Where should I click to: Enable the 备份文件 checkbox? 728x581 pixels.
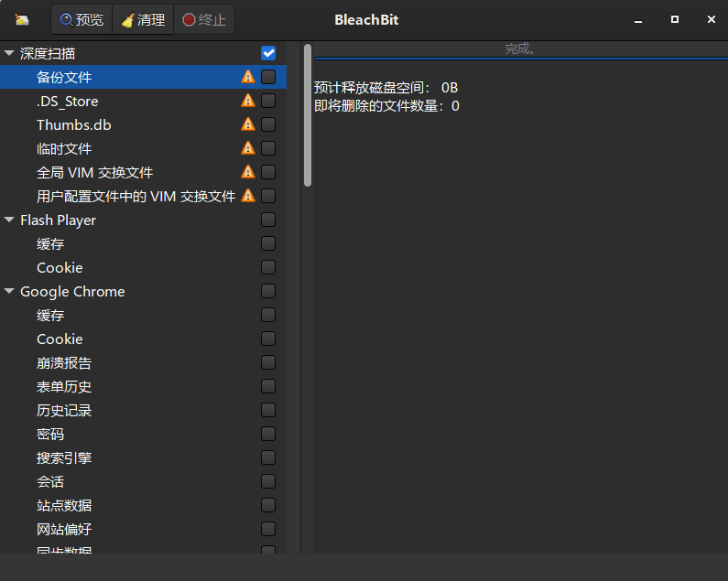point(268,77)
